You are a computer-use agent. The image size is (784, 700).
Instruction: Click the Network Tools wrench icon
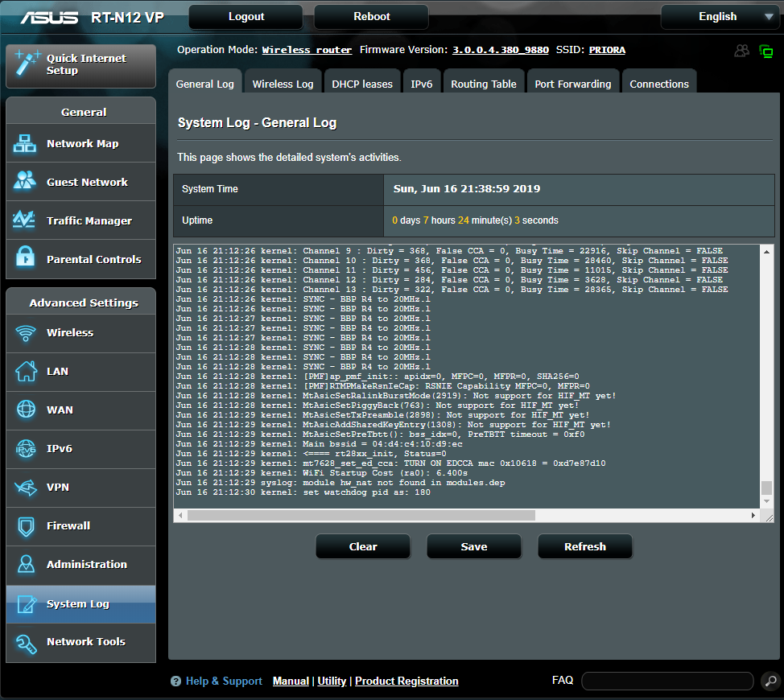coord(26,644)
